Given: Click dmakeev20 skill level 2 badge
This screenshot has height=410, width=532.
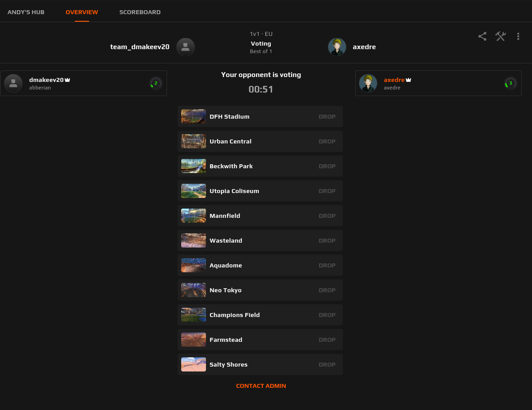Looking at the screenshot, I should point(155,83).
